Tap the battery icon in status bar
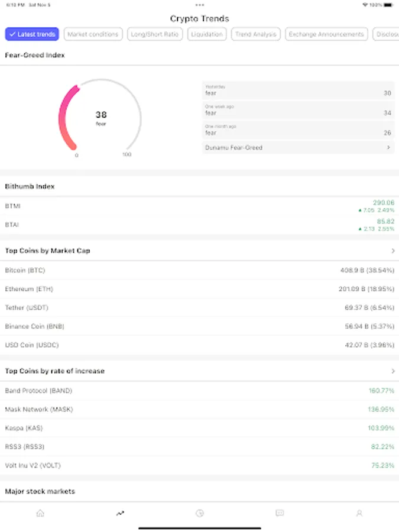This screenshot has height=532, width=399. pos(388,5)
